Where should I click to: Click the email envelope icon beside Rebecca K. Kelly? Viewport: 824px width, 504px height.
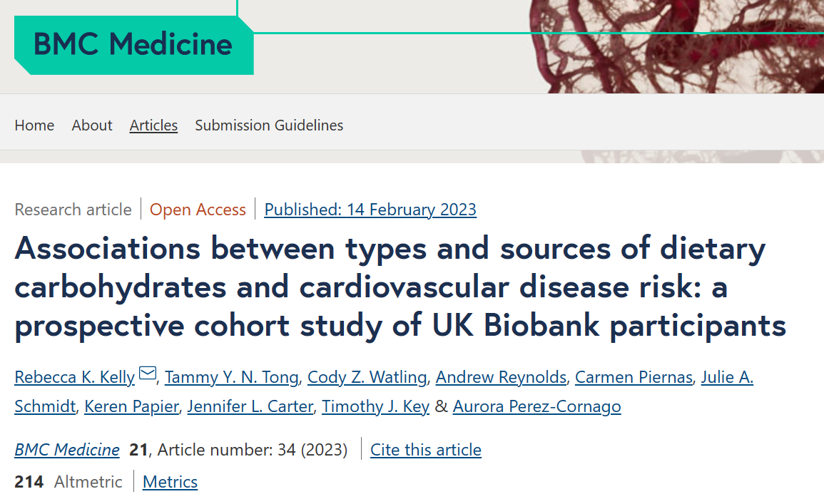(x=148, y=374)
